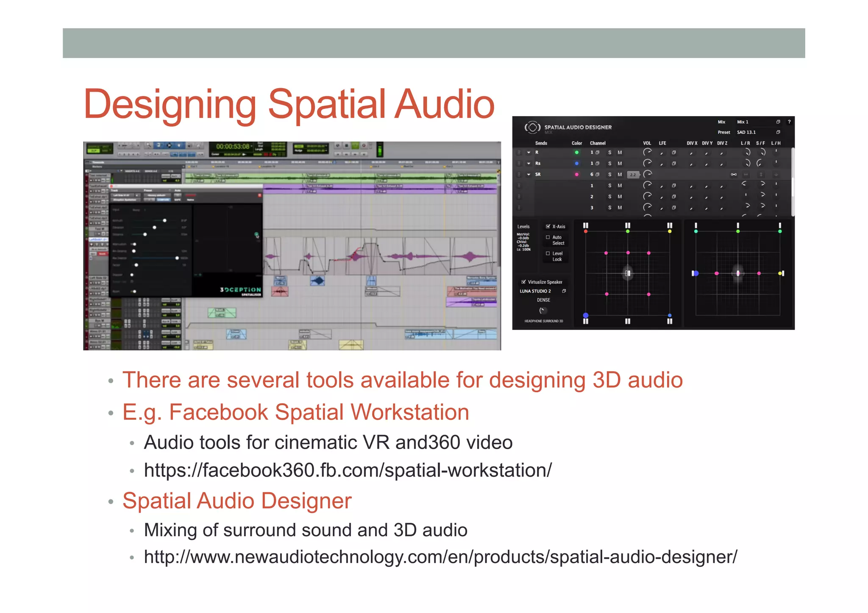Image resolution: width=868 pixels, height=613 pixels.
Task: Click the channel count icon in SR row
Action: coord(598,175)
